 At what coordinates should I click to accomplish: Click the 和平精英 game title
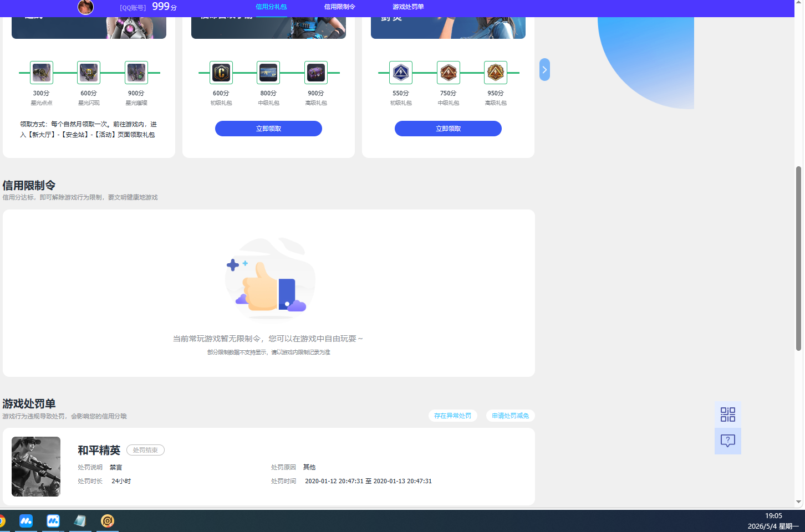coord(99,450)
